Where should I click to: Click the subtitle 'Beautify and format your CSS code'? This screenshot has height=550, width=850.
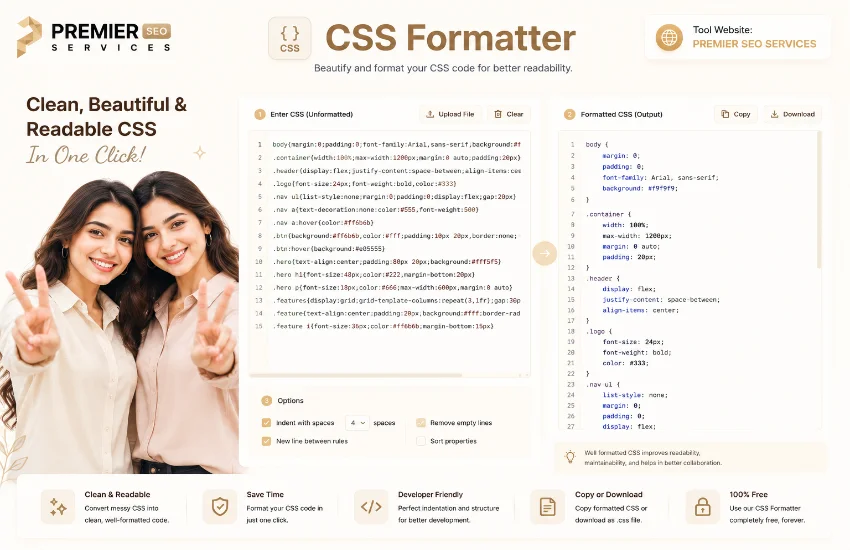(x=443, y=68)
